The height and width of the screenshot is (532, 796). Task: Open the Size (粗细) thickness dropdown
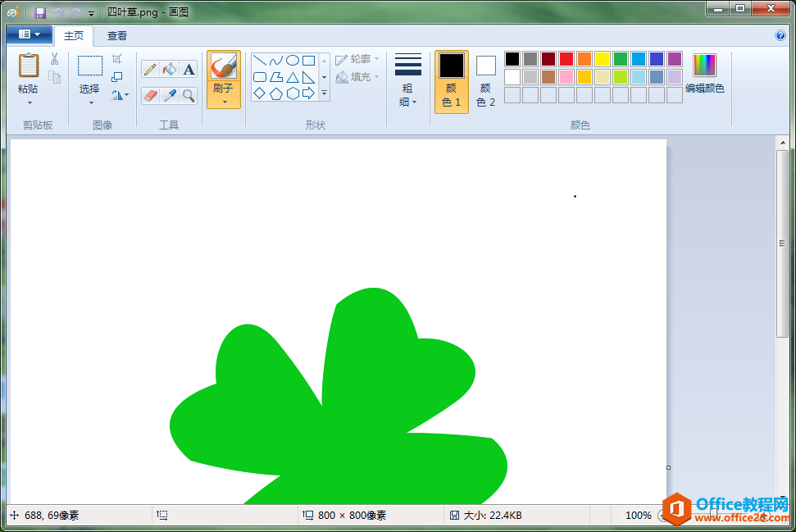point(408,80)
